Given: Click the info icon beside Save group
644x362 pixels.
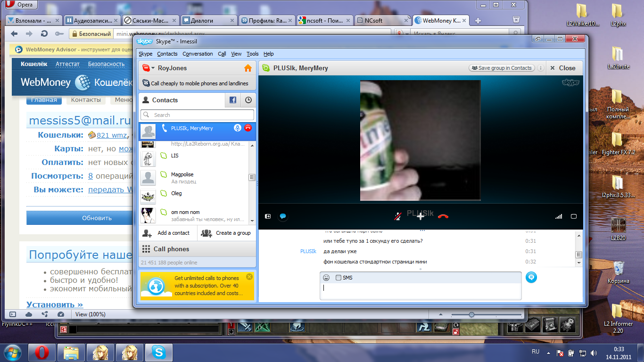Looking at the screenshot, I should click(541, 68).
